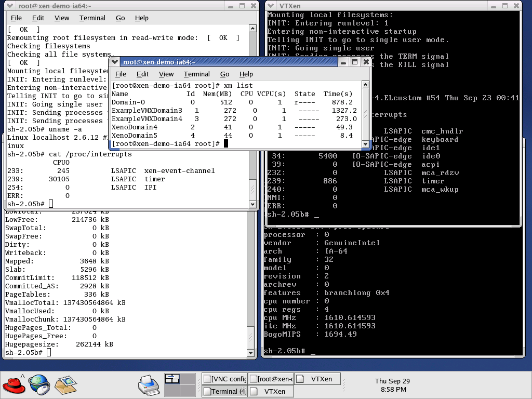This screenshot has width=532, height=399.
Task: Switch to the bottom-right workspace in pager
Action: pyautogui.click(x=187, y=391)
